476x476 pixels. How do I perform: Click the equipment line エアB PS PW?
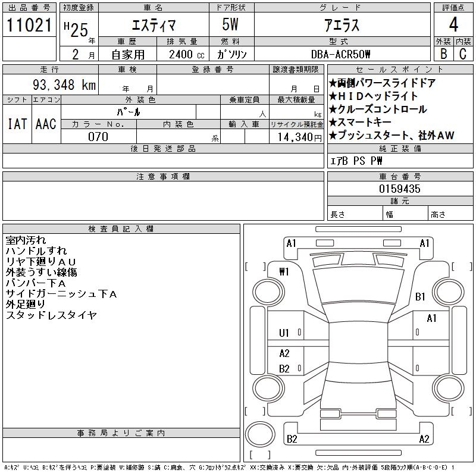point(356,161)
